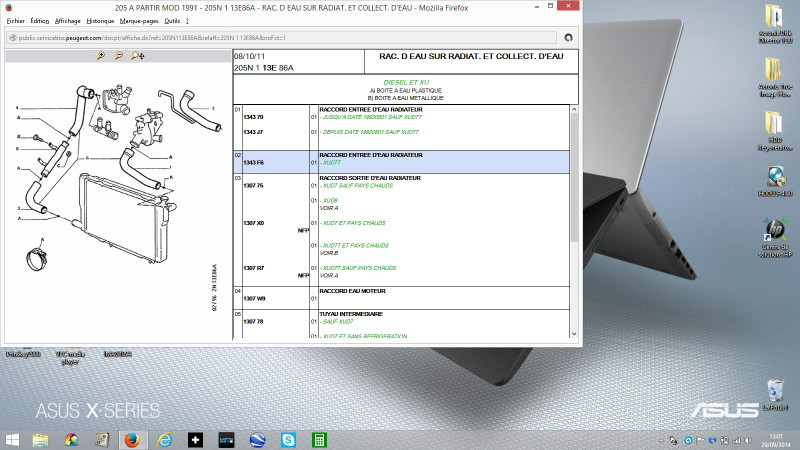Open the VLC media player desktop shortcut
Viewport: 800px width, 450px height.
point(70,357)
